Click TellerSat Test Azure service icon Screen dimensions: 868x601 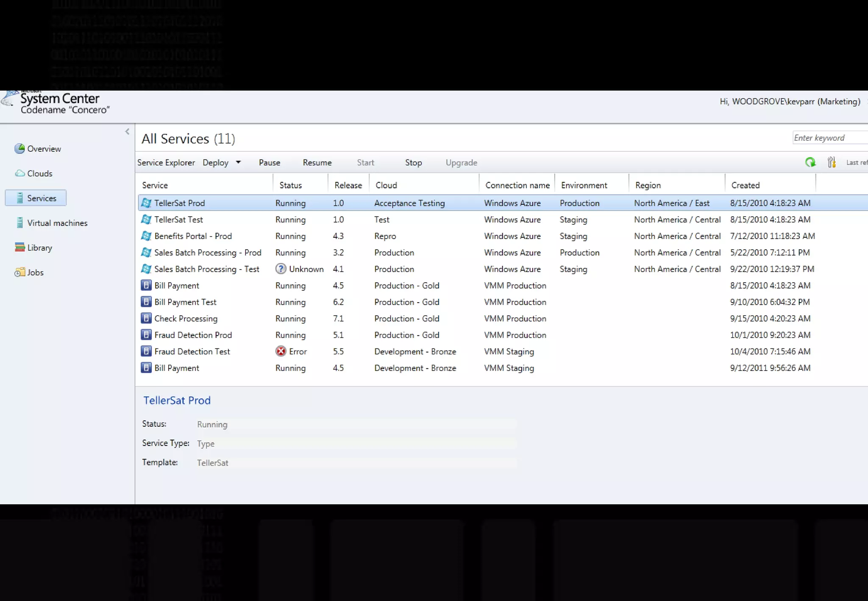(146, 220)
